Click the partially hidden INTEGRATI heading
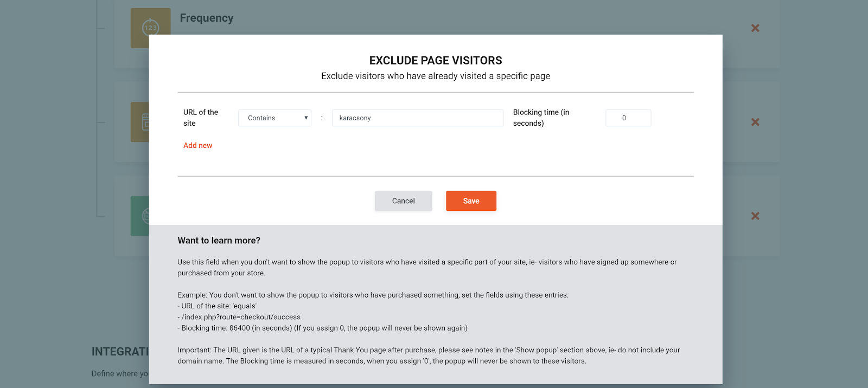 pyautogui.click(x=120, y=352)
